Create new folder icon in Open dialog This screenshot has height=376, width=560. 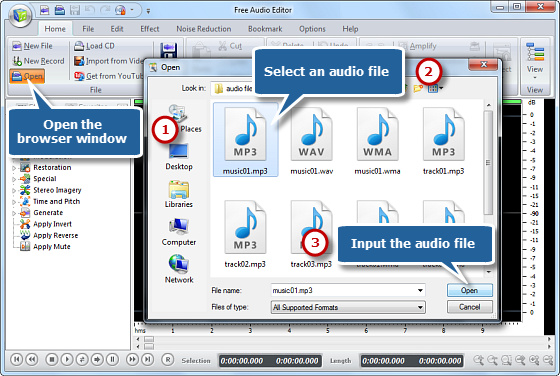[x=418, y=88]
